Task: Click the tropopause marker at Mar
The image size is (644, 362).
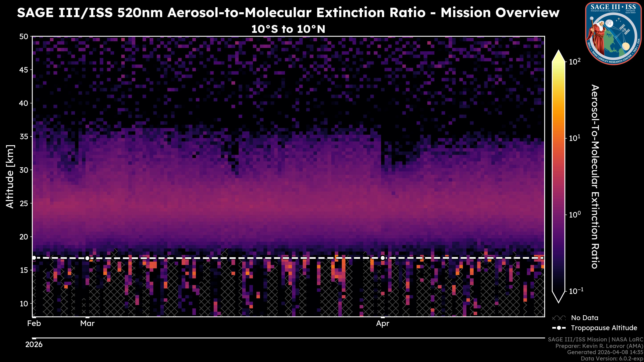Action: [87, 258]
